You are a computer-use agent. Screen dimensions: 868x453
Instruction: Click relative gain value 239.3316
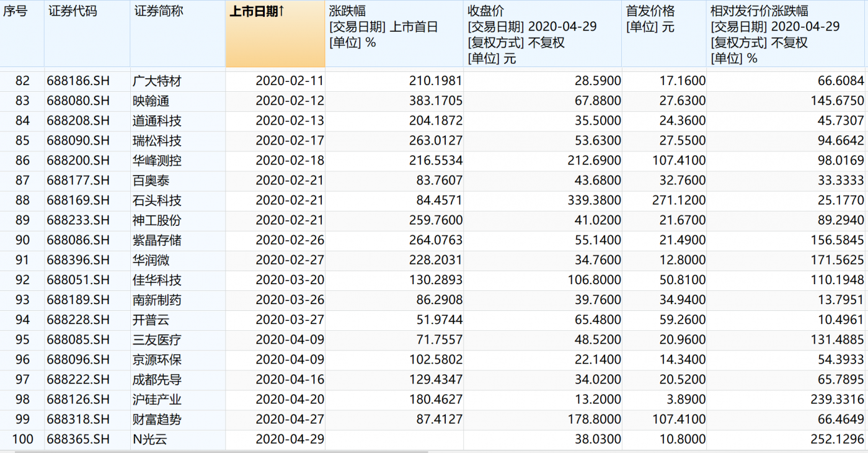(837, 399)
